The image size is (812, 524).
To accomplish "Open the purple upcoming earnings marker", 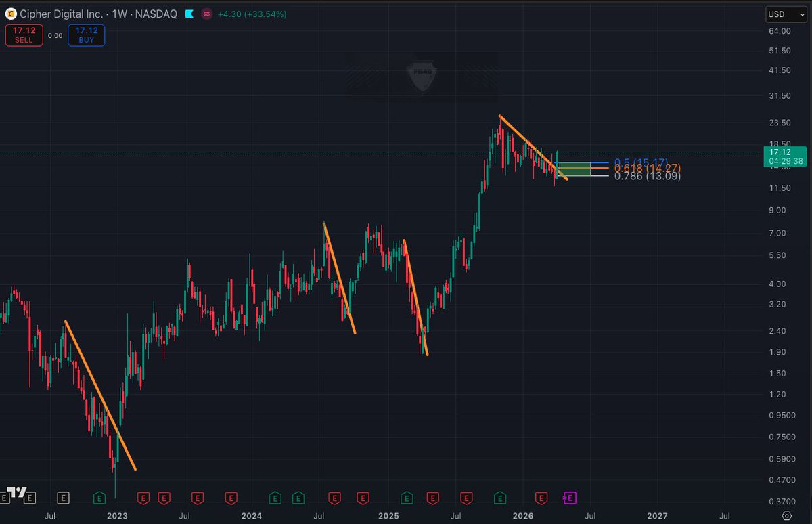I will 569,498.
